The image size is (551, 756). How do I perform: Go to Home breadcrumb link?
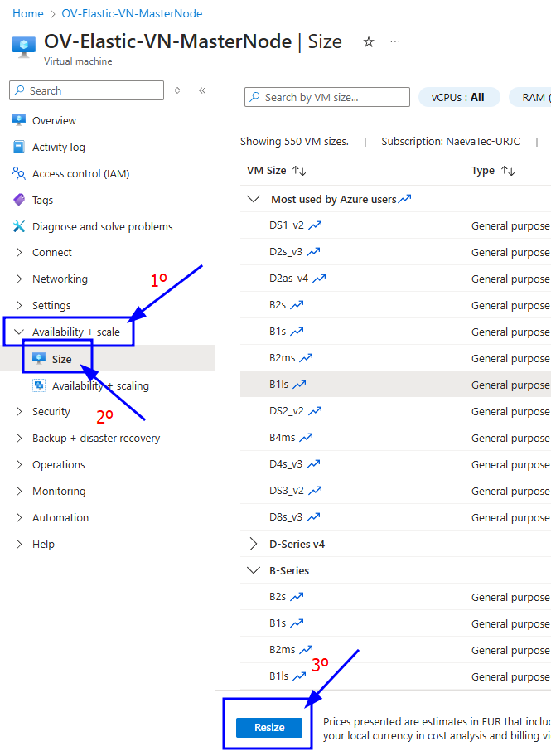point(28,14)
